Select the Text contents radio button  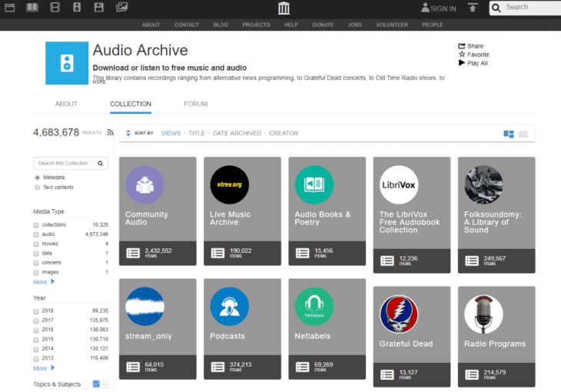click(37, 188)
